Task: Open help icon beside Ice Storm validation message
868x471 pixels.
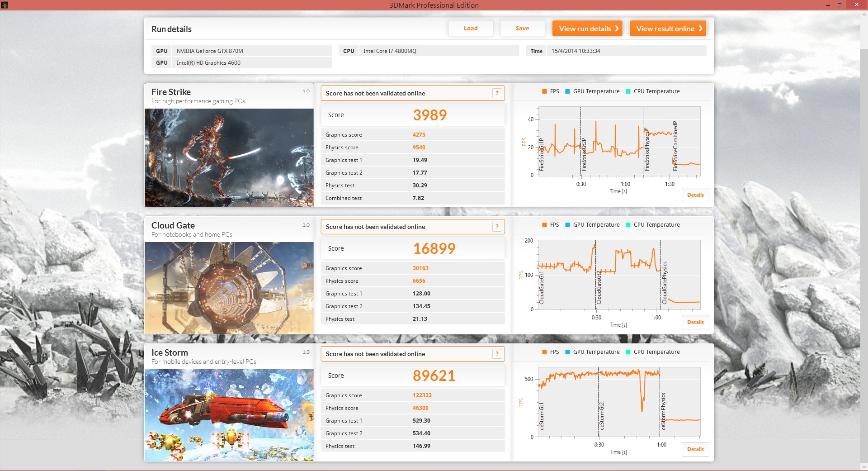Action: [497, 354]
